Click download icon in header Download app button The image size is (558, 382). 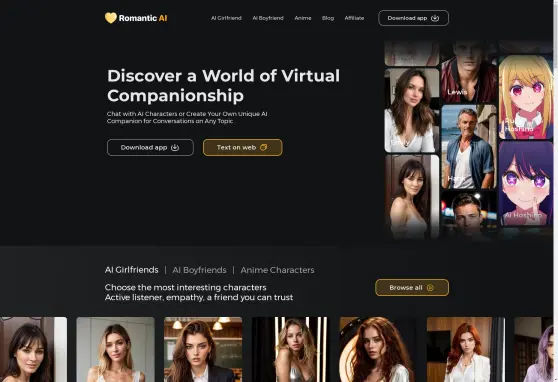click(x=435, y=18)
